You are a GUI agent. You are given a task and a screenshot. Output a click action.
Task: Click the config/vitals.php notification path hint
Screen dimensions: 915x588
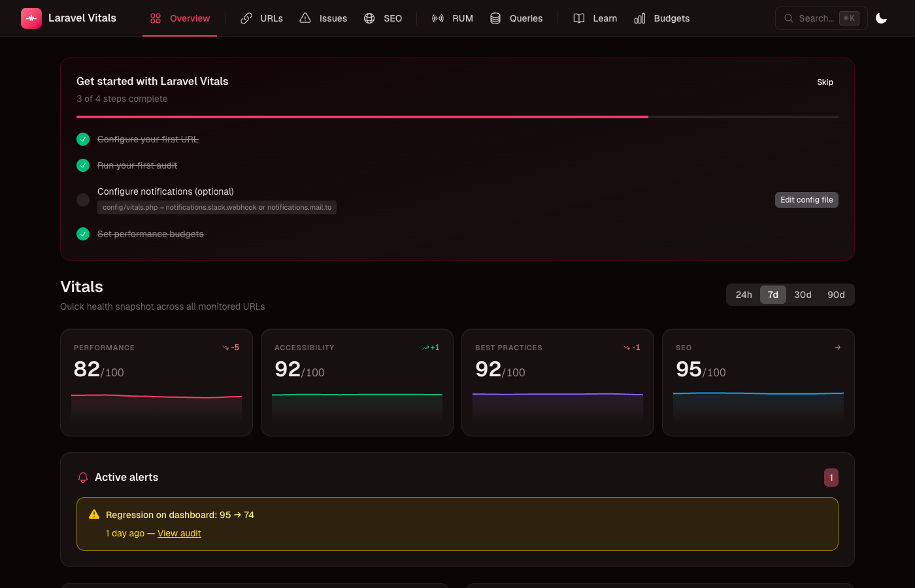click(217, 207)
